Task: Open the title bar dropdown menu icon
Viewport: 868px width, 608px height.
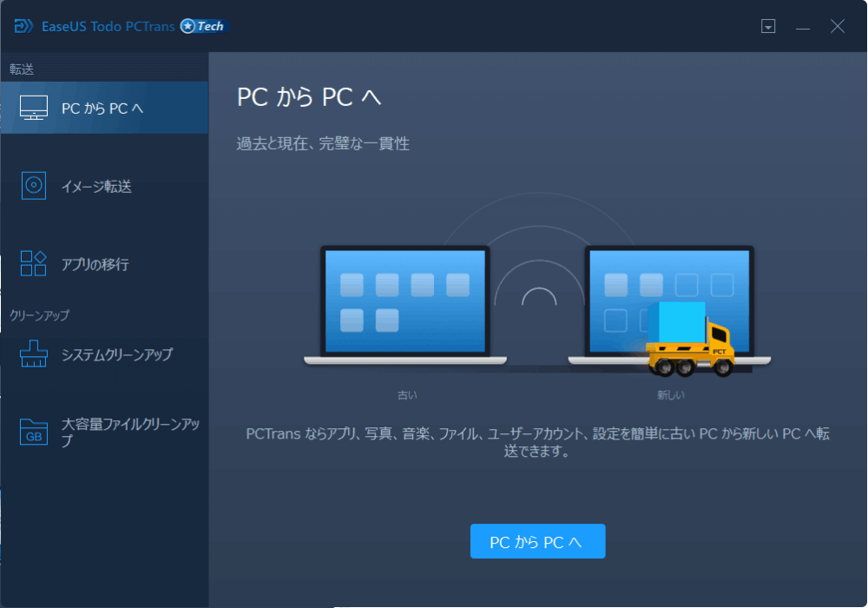Action: 768,26
